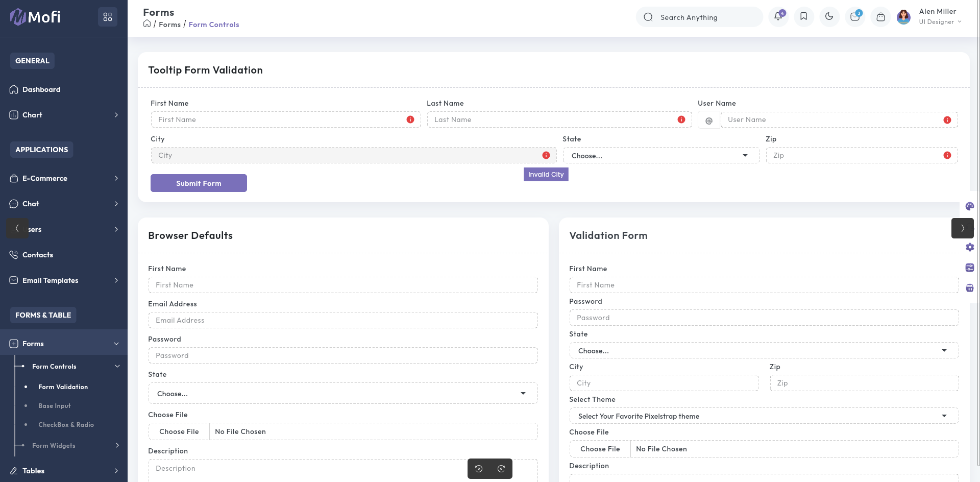Click the Mofi logo
980x482 pixels.
[35, 17]
